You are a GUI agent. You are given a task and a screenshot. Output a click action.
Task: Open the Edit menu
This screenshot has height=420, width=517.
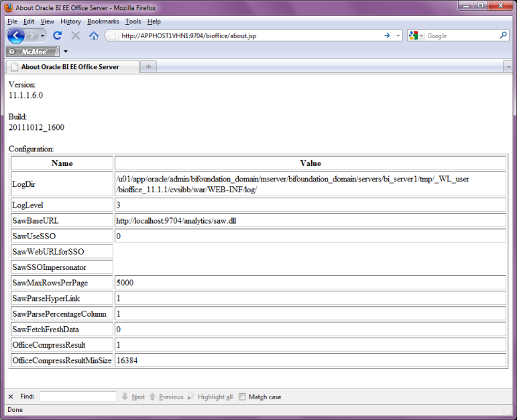tap(29, 21)
